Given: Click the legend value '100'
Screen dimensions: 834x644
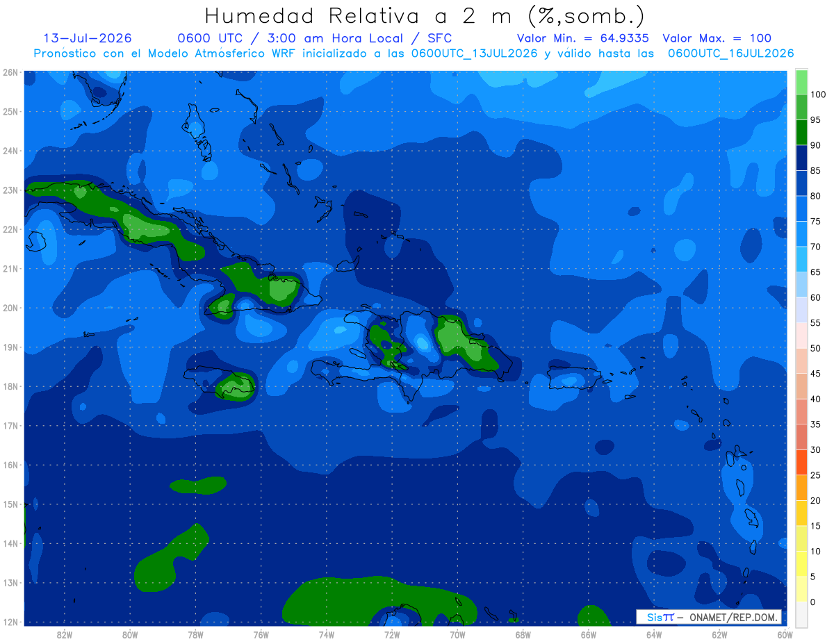Looking at the screenshot, I should tap(817, 94).
